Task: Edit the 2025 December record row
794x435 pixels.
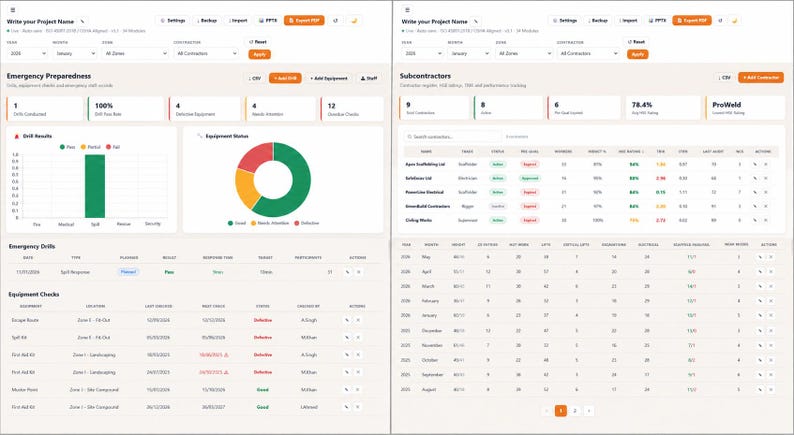Action: tap(760, 331)
